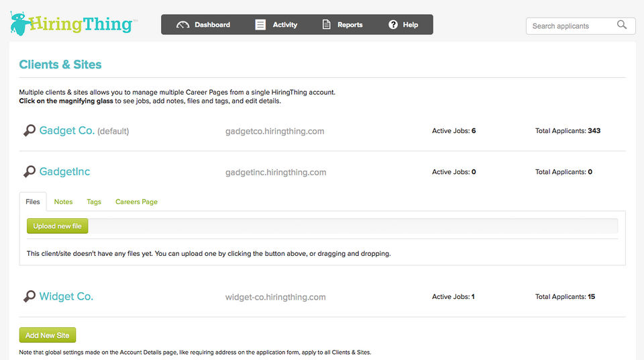Viewport: 644px width, 360px height.
Task: Click the search icon in the applicant search box
Action: tap(622, 25)
